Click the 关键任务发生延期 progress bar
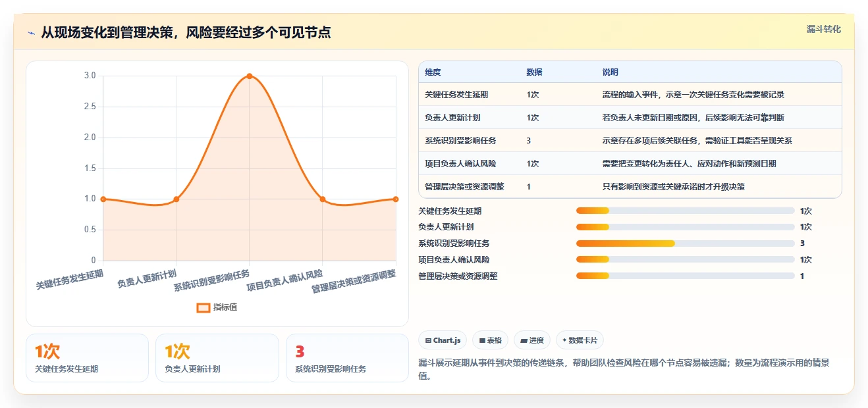Screen dimensions: 868x408 [x=685, y=211]
